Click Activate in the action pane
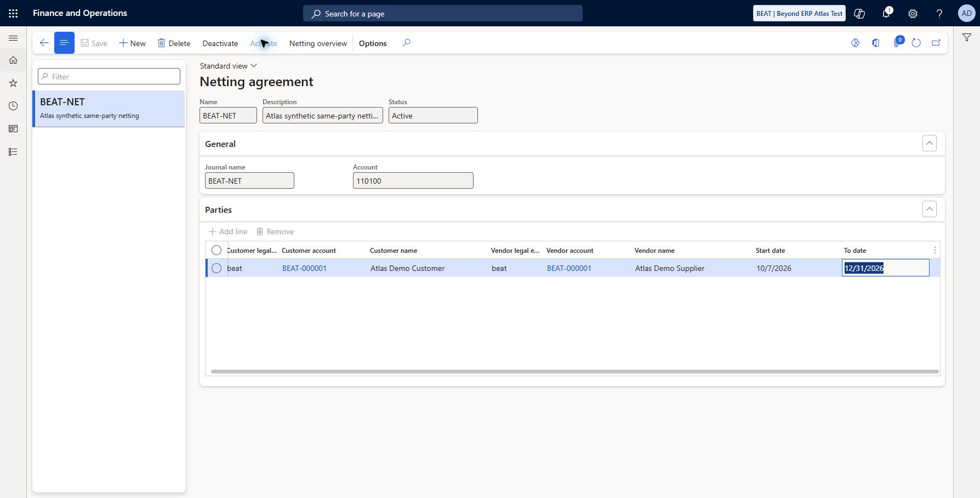The height and width of the screenshot is (498, 980). point(264,43)
